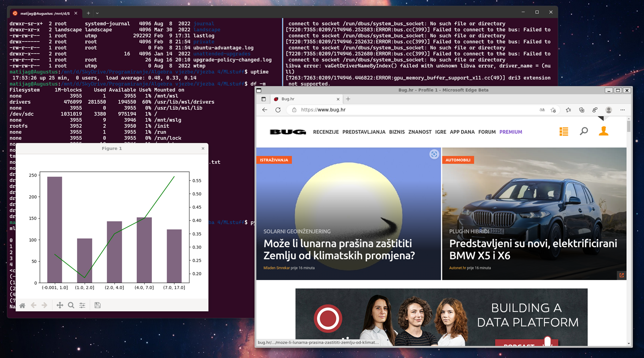644x358 pixels.
Task: Toggle Edge vertical tabs button
Action: 264,99
